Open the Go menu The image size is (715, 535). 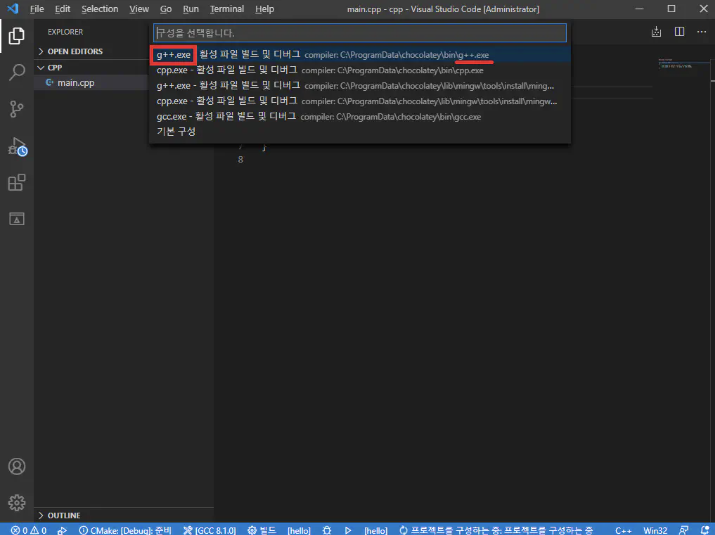tap(166, 9)
